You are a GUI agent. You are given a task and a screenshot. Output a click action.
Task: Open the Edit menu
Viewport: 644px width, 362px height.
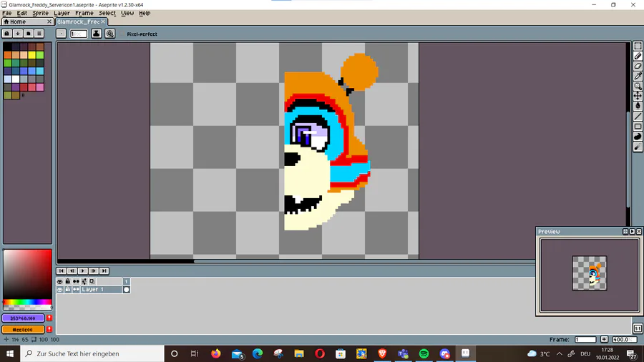pyautogui.click(x=21, y=13)
